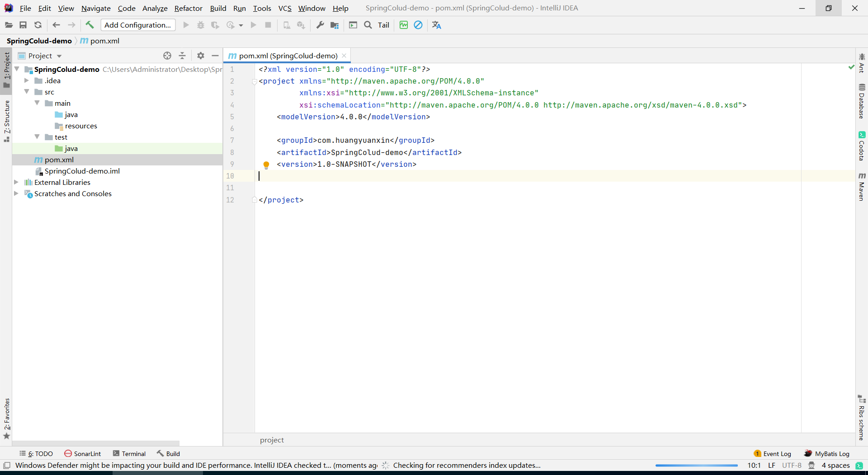This screenshot has width=868, height=475.
Task: Open the Event Log
Action: [773, 454]
